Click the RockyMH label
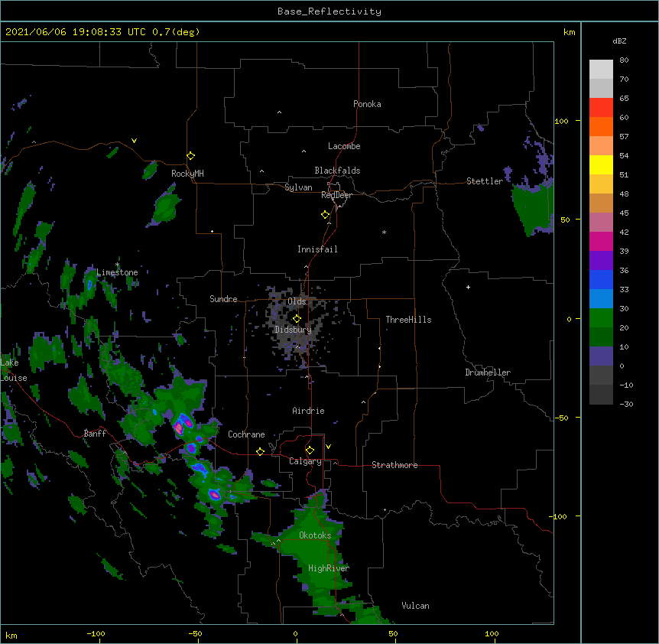The image size is (659, 644). (x=187, y=174)
